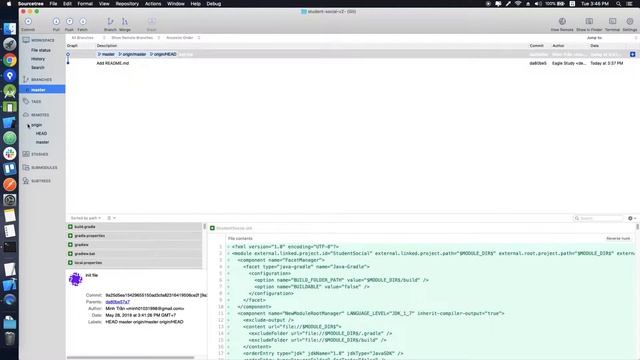Open the Jump to dropdown
Image resolution: width=640 pixels, height=360 pixels.
611,38
